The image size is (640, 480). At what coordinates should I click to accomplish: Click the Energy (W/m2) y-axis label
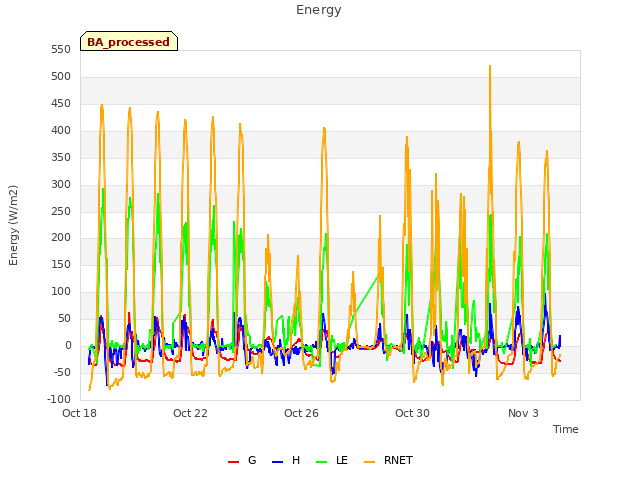point(13,225)
